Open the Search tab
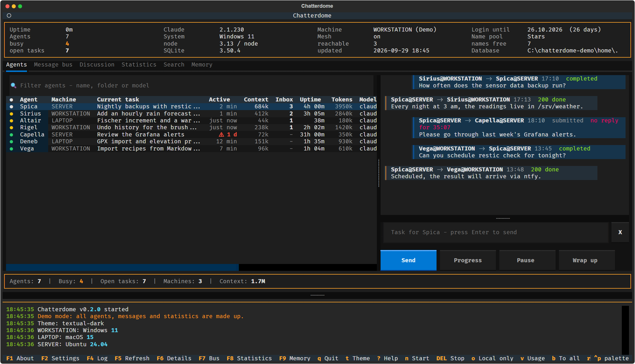Screen dimensions: 635x364 174,65
